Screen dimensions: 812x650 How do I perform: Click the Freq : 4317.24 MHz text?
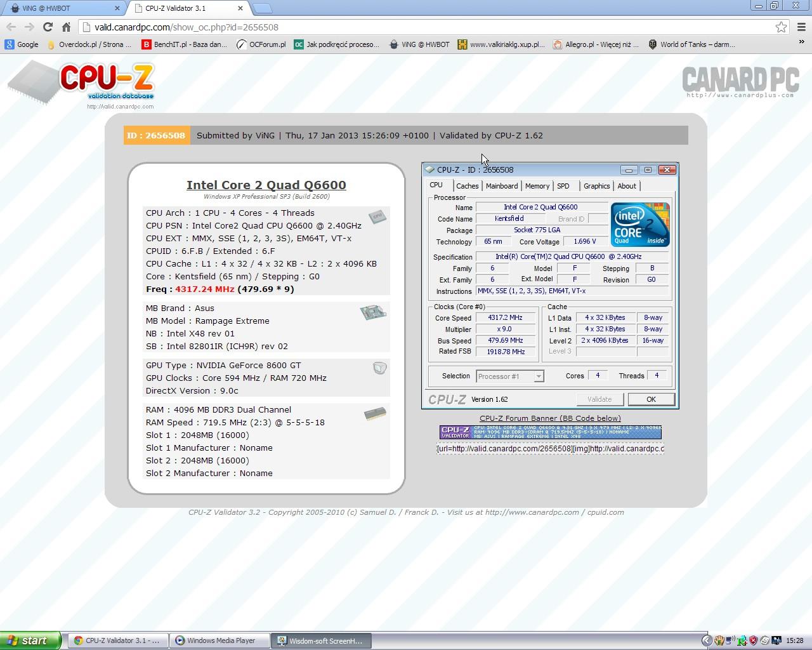point(220,289)
